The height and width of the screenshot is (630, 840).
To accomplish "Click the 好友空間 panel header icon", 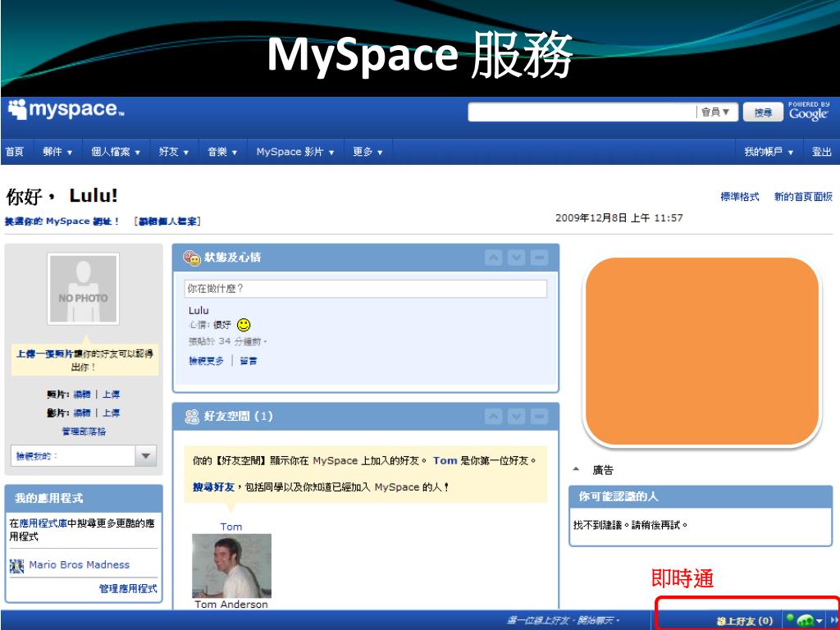I will coord(192,417).
